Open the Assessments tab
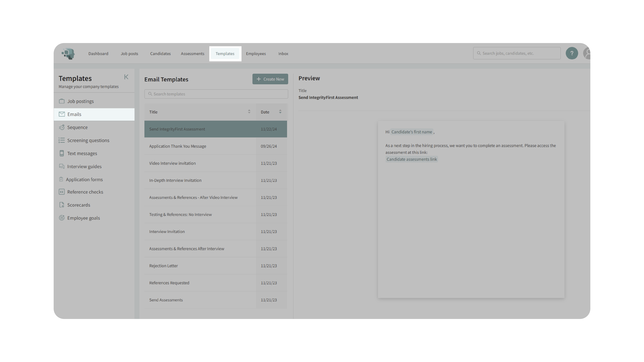644x362 pixels. pyautogui.click(x=193, y=54)
